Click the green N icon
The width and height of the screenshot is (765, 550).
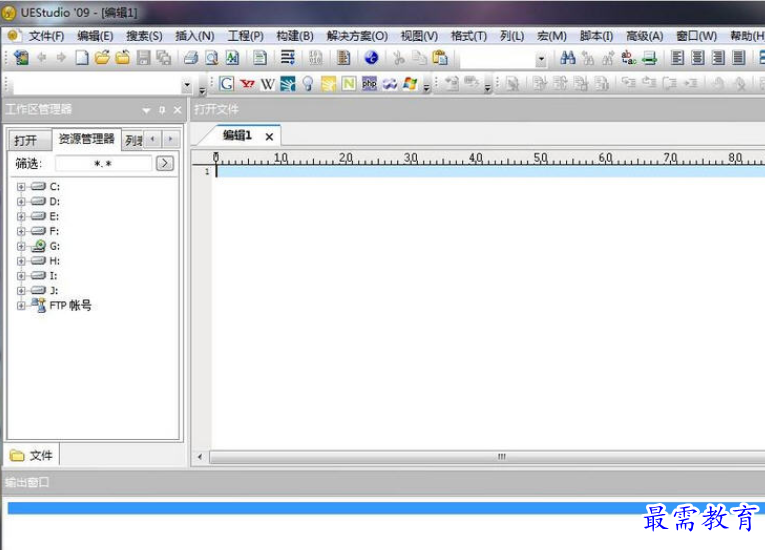pyautogui.click(x=348, y=84)
